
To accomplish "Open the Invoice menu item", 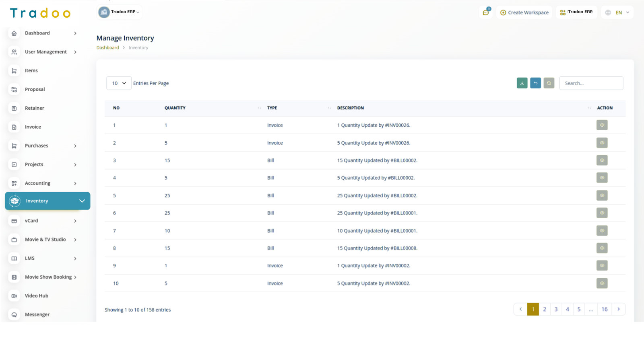I will [x=33, y=127].
